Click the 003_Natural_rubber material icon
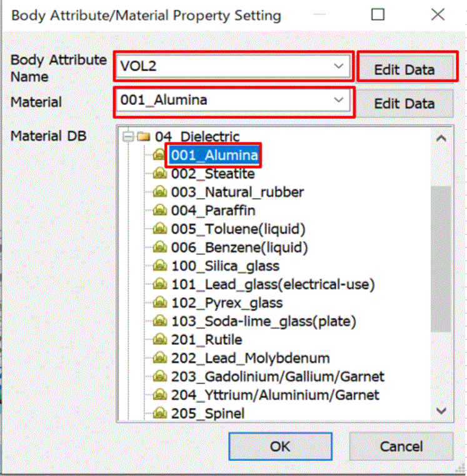 point(160,192)
